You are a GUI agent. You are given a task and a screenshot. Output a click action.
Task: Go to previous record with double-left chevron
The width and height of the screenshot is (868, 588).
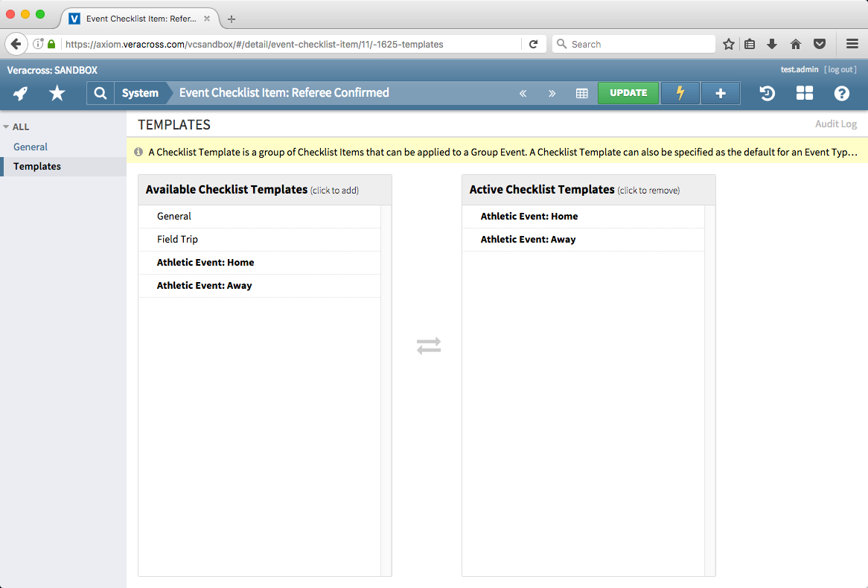(x=523, y=94)
